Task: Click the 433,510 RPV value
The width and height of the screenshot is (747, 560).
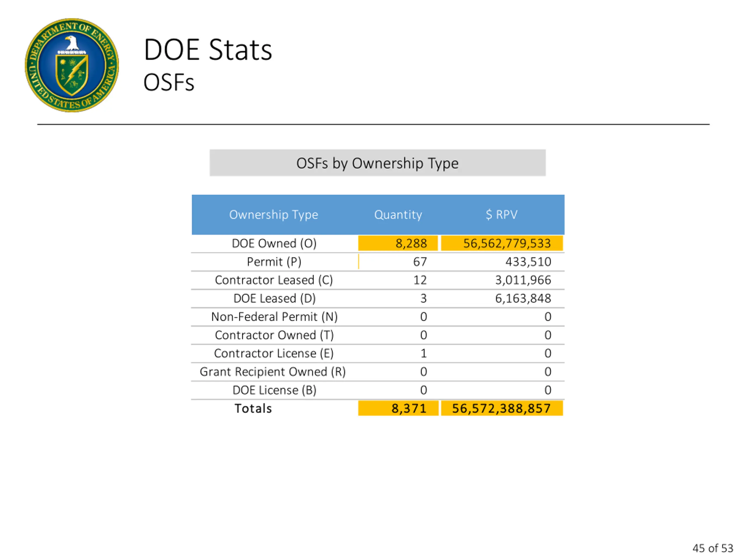Action: [528, 262]
